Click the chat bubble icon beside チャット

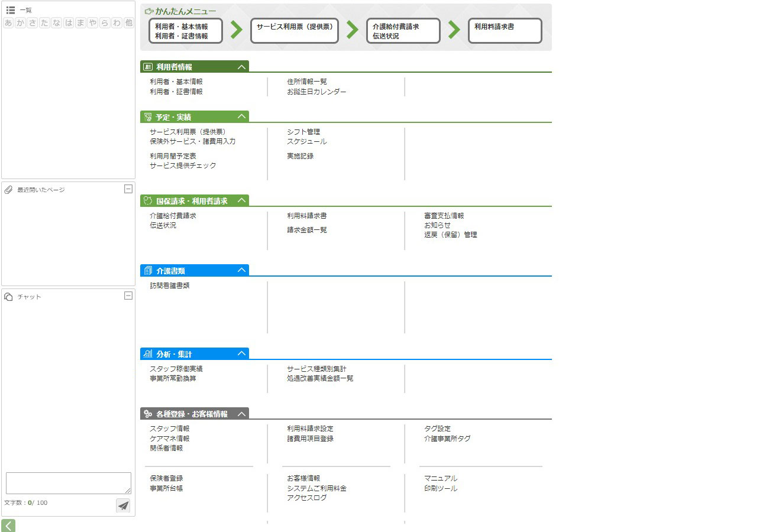(x=9, y=297)
